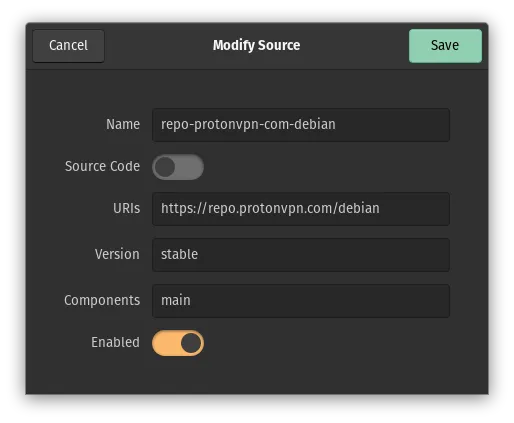The width and height of the screenshot is (514, 423).
Task: Click the Modify Source dialog title
Action: coord(256,46)
